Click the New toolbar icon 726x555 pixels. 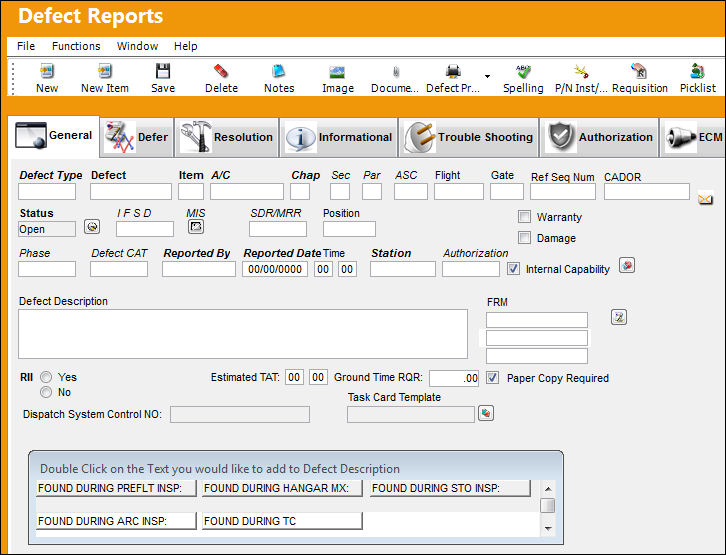[x=47, y=71]
